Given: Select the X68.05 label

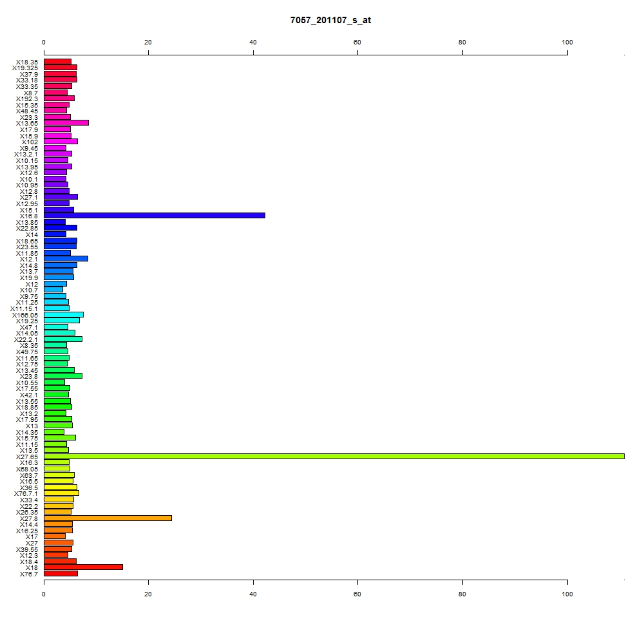Looking at the screenshot, I should pyautogui.click(x=26, y=469).
